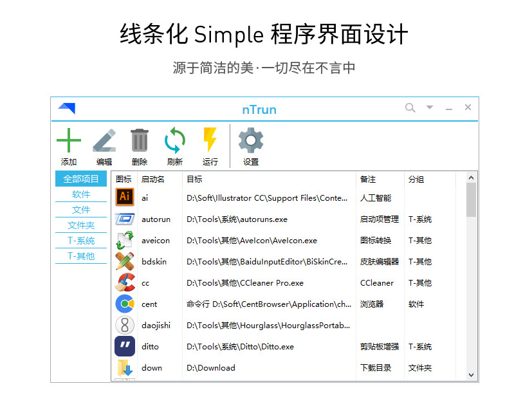Sort by the 图标 column header
Viewport: 532px width, 397px height.
pos(124,179)
